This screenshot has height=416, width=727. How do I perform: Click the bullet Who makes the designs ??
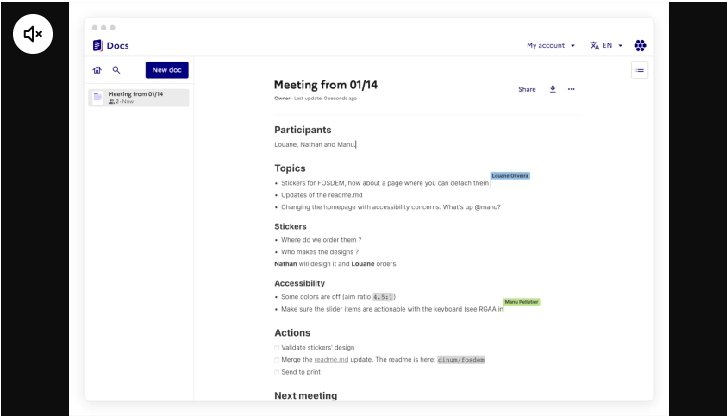point(320,252)
